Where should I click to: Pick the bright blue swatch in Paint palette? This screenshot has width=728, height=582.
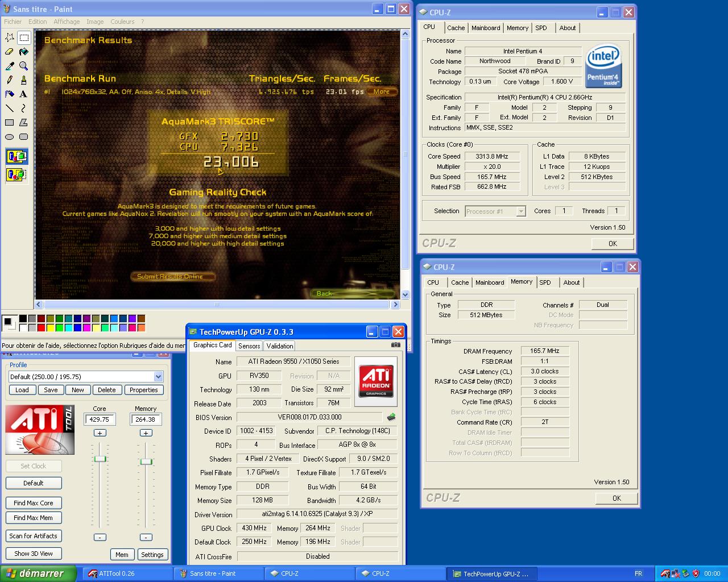pyautogui.click(x=77, y=327)
